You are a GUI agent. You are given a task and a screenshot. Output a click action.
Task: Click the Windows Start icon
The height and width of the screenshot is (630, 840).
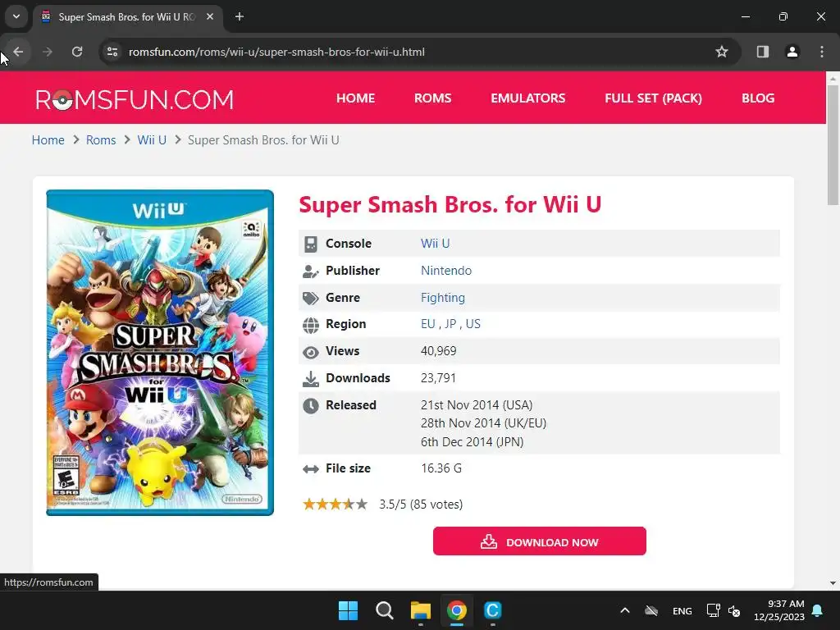348,610
